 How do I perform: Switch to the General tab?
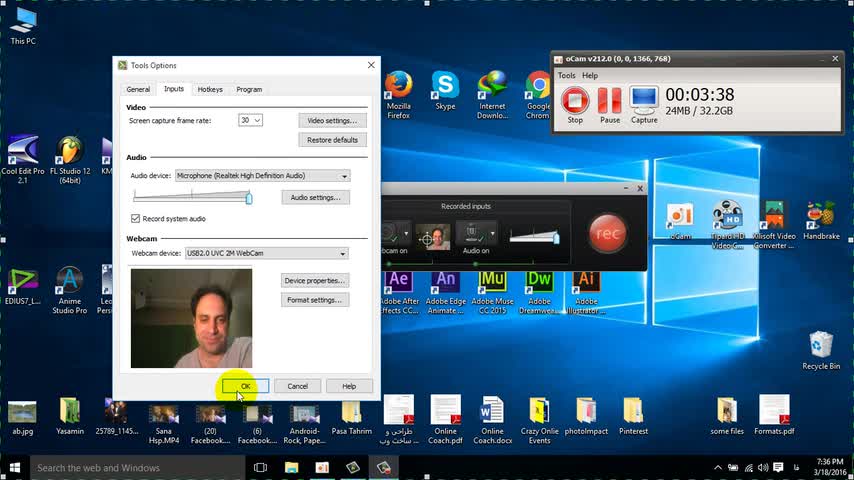(x=138, y=89)
